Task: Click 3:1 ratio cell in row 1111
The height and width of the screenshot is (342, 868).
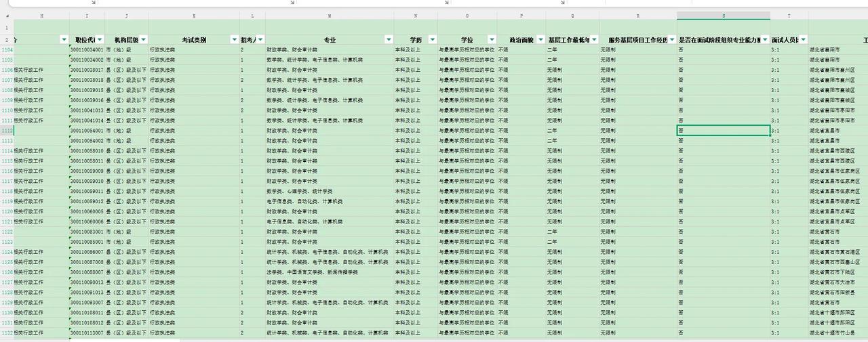Action: coord(789,121)
